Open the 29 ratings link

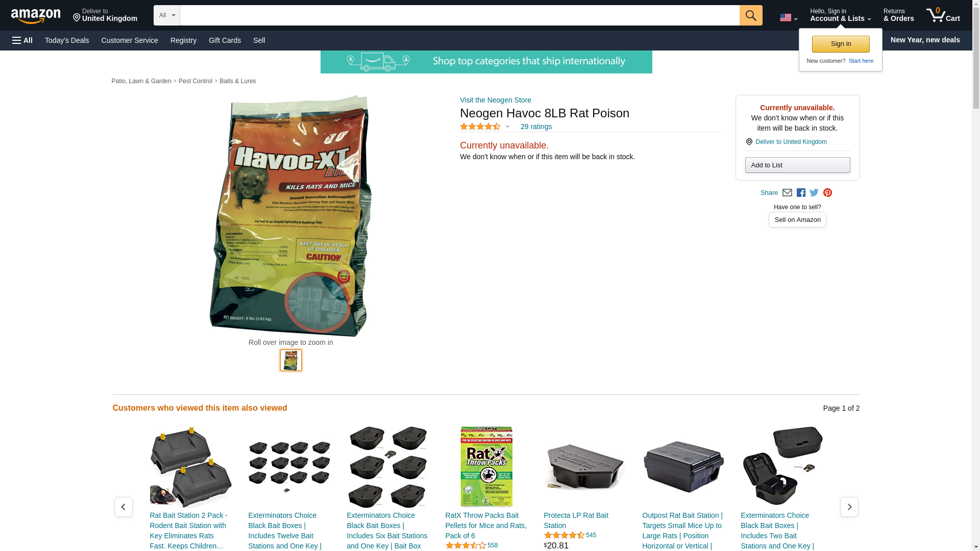point(536,127)
